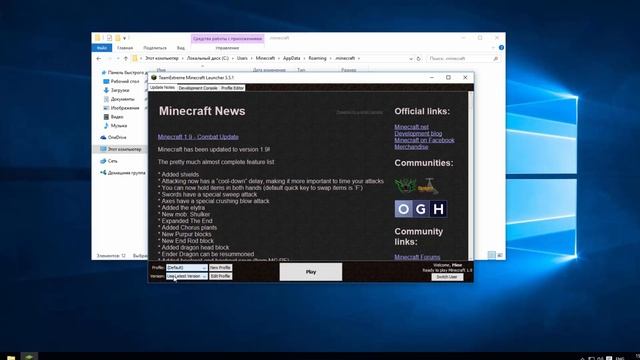
Task: Click the quick access new folder icon in Explorer title
Action: (118, 38)
